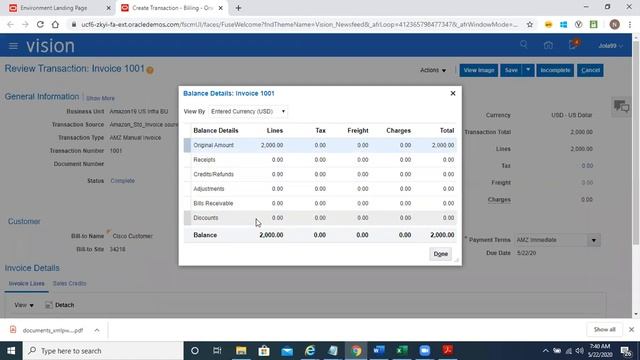Open the user account menu dropdown
This screenshot has height=360, width=640.
point(611,46)
